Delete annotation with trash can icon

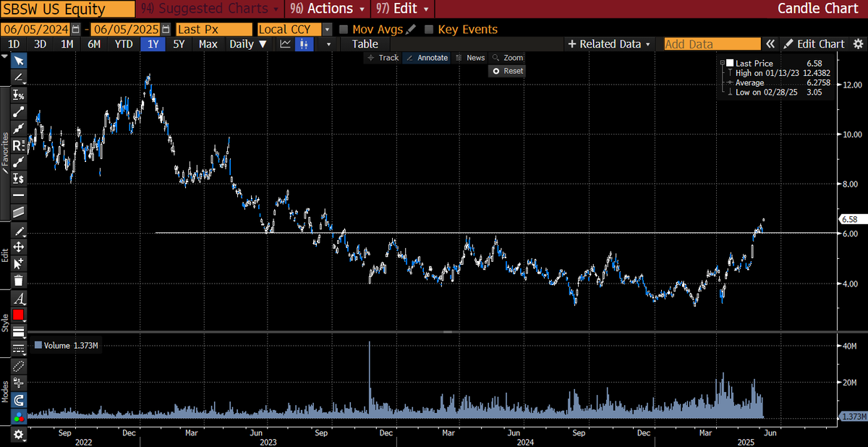[x=19, y=281]
